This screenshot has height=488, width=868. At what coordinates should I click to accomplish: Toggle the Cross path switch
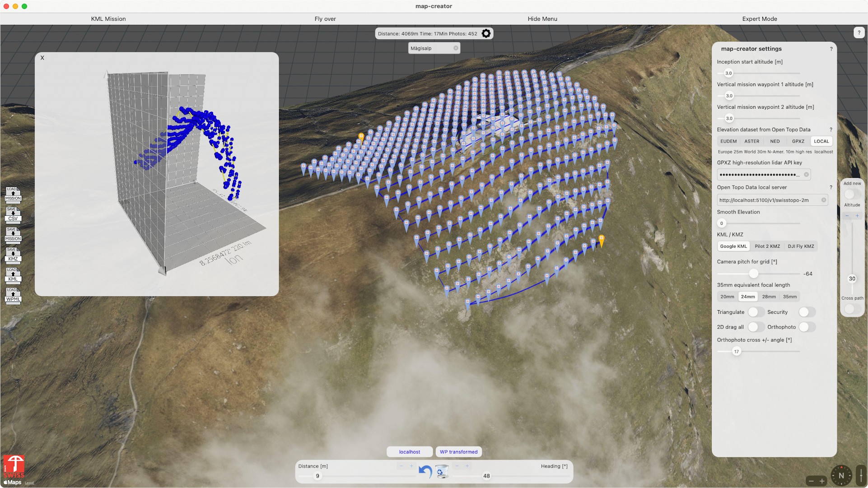pos(852,309)
